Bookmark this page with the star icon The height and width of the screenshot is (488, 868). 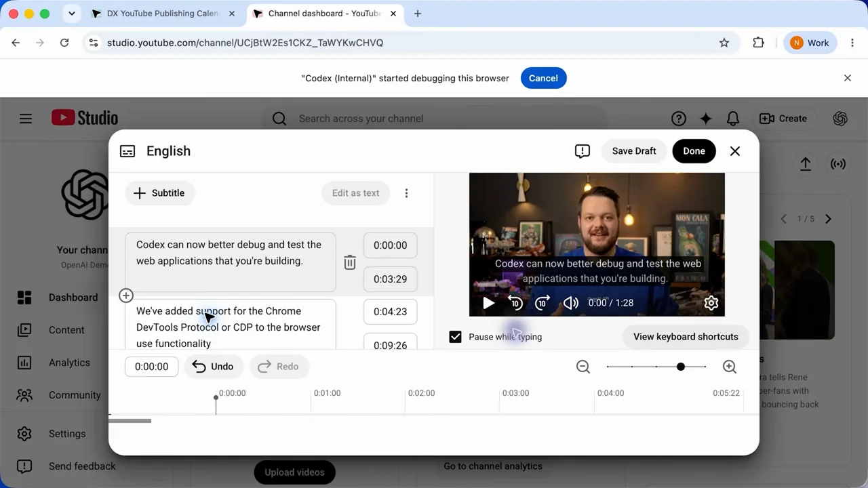pyautogui.click(x=724, y=43)
